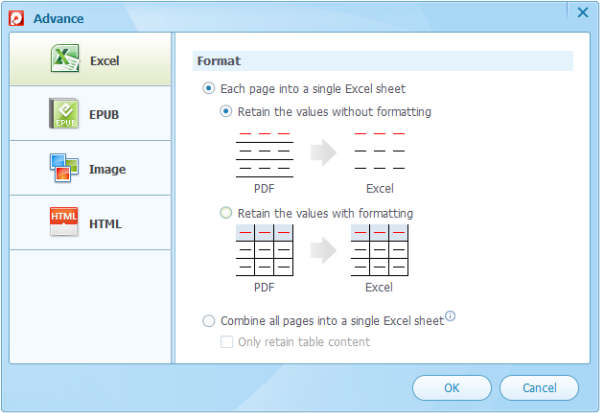Click the Excel table thumbnail with formatting
The image size is (600, 413).
tap(380, 250)
